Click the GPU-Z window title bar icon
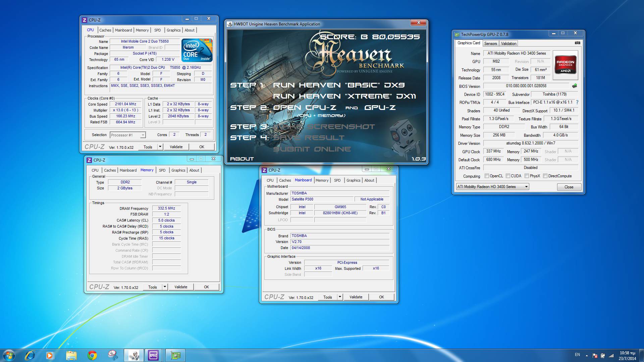The width and height of the screenshot is (644, 362). tap(457, 34)
